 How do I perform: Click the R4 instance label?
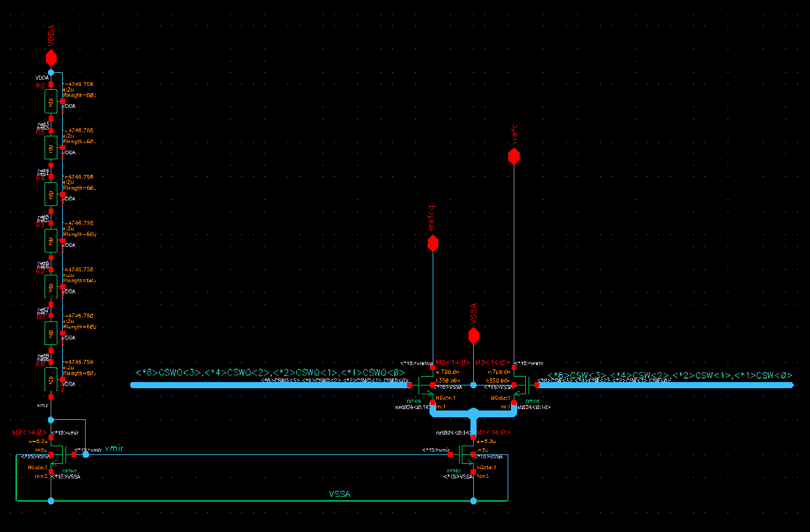pyautogui.click(x=40, y=179)
